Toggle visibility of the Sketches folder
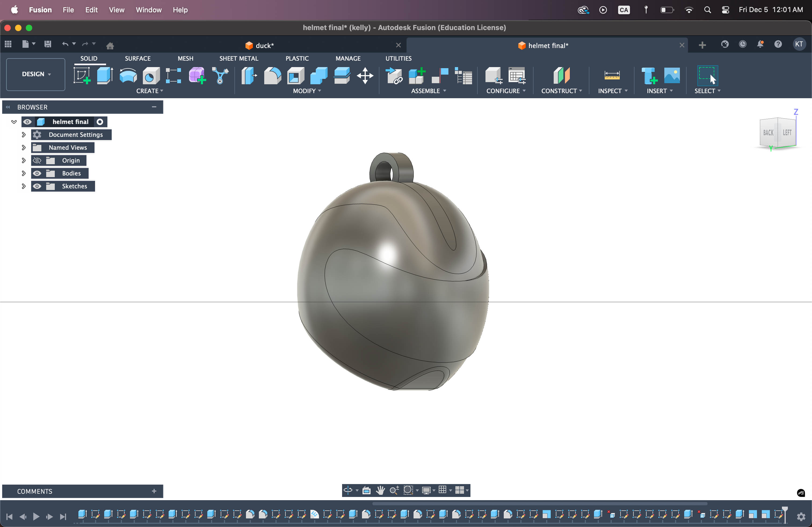Image resolution: width=812 pixels, height=527 pixels. (37, 186)
